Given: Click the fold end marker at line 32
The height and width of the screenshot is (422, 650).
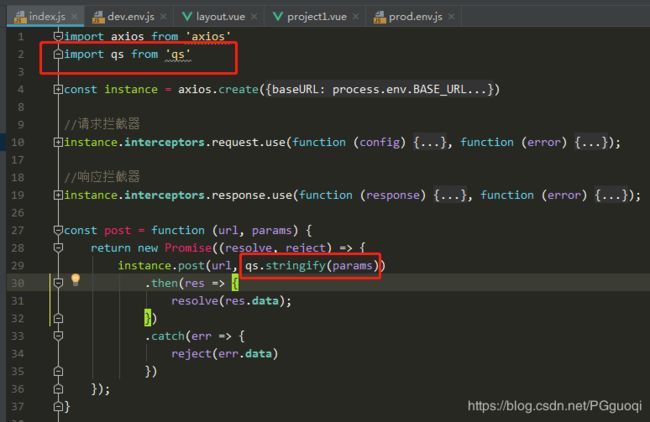Looking at the screenshot, I should (x=58, y=318).
